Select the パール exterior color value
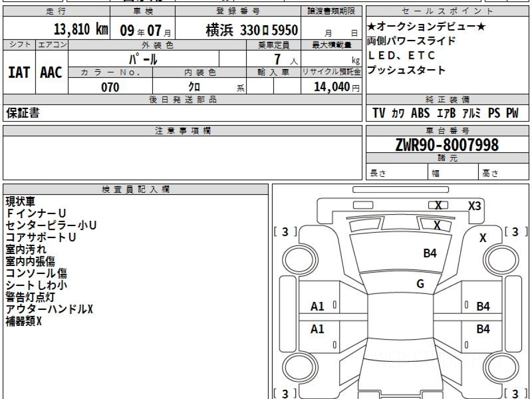The image size is (532, 399). pos(143,58)
